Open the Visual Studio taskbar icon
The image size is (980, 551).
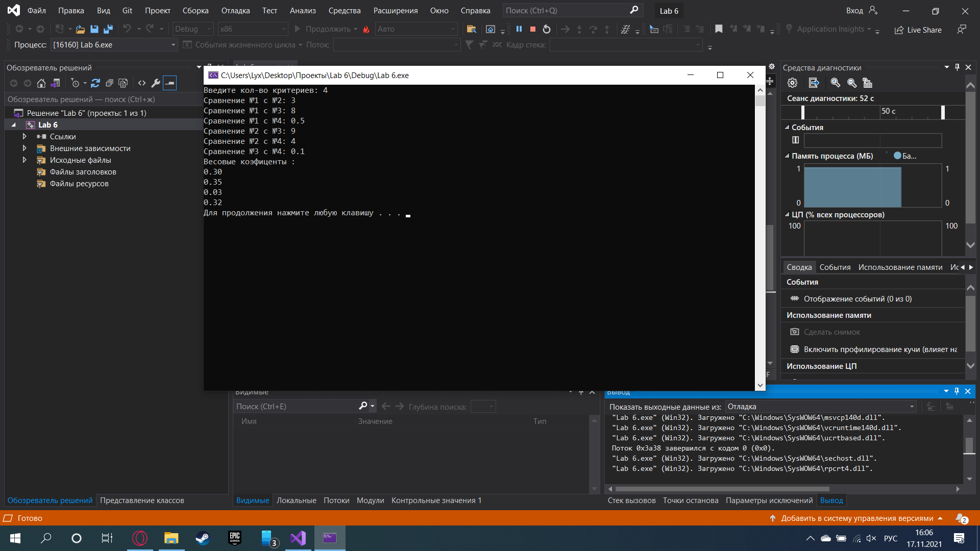coord(298,538)
